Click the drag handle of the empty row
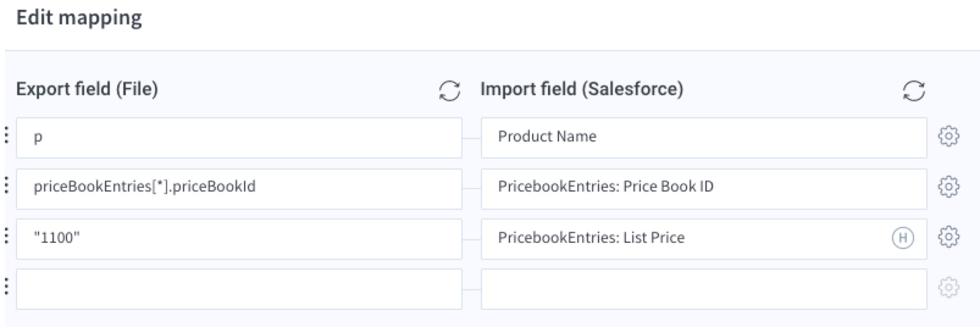The image size is (980, 327). pos(7,286)
